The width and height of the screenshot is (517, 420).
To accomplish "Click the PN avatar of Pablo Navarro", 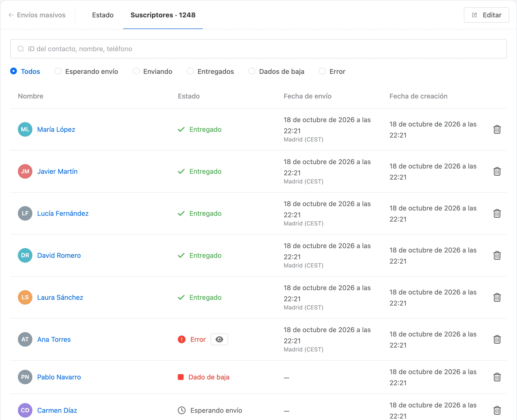I will [x=25, y=377].
